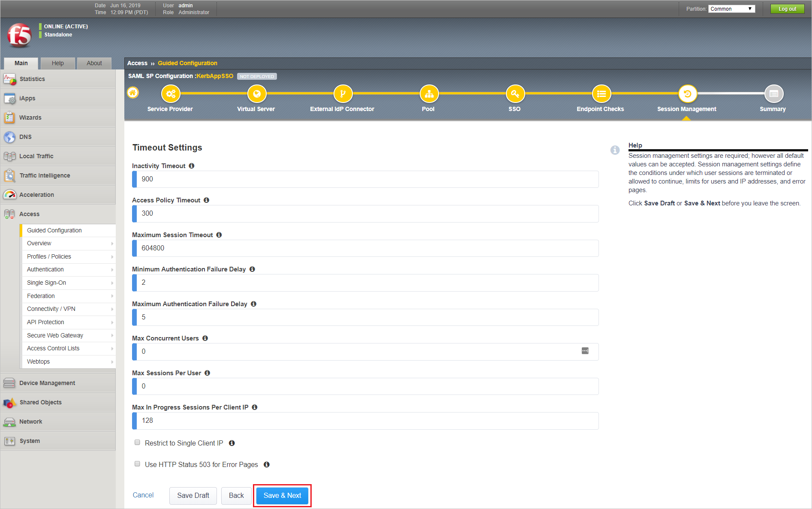Enable Restrict to Single Client IP checkbox
812x509 pixels.
coord(137,442)
